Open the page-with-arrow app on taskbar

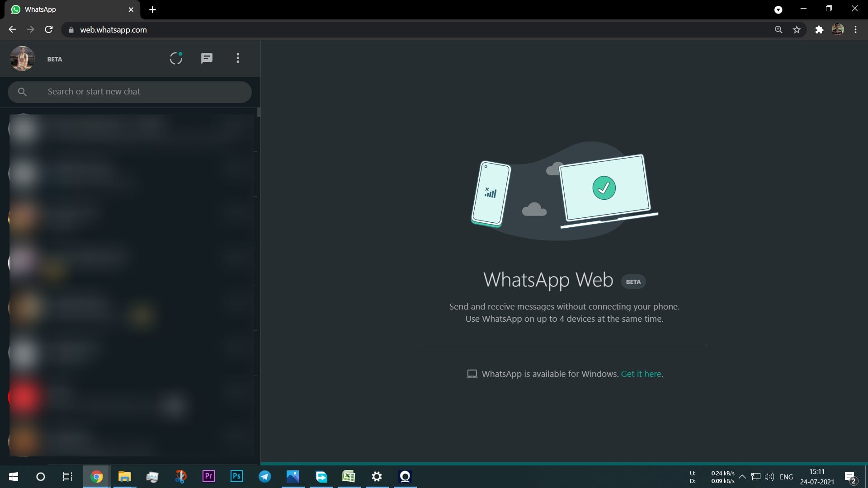[321, 477]
